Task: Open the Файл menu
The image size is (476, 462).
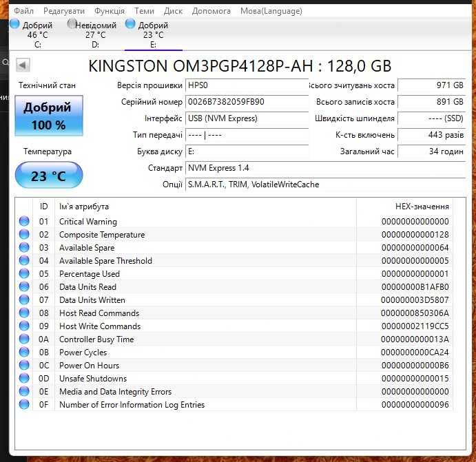Action: pos(23,11)
